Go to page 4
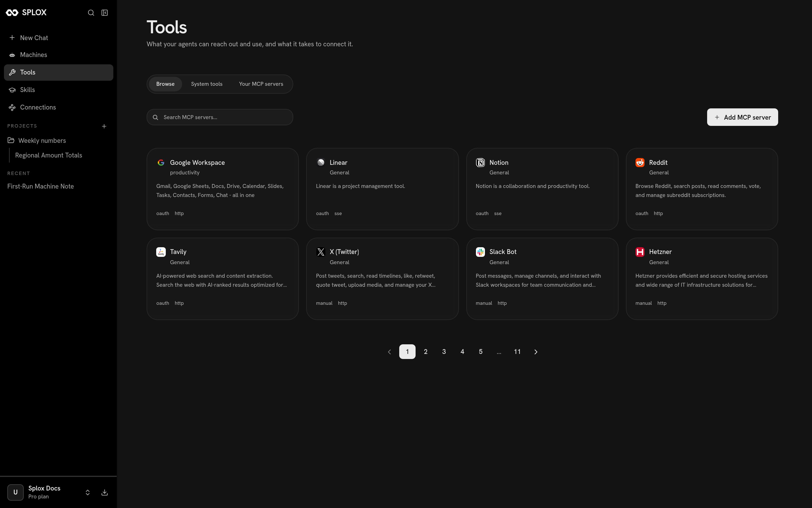 pyautogui.click(x=462, y=352)
